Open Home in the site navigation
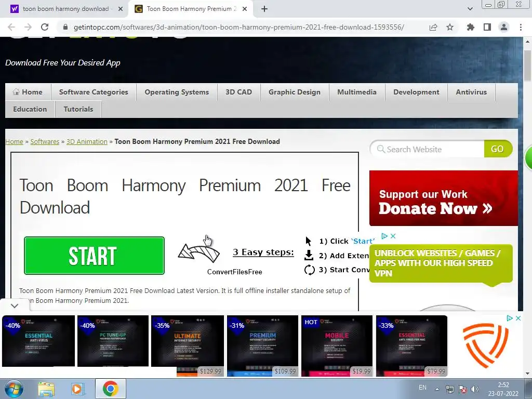 (x=28, y=92)
